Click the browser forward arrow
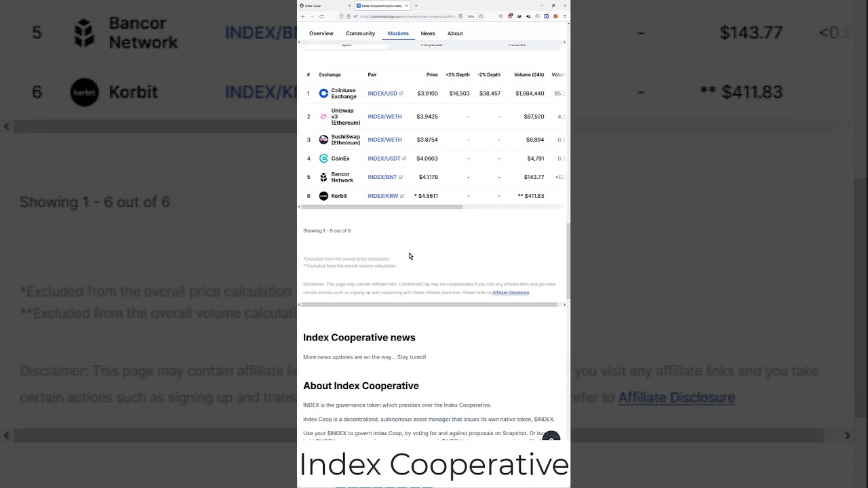The image size is (868, 488). pyautogui.click(x=312, y=16)
